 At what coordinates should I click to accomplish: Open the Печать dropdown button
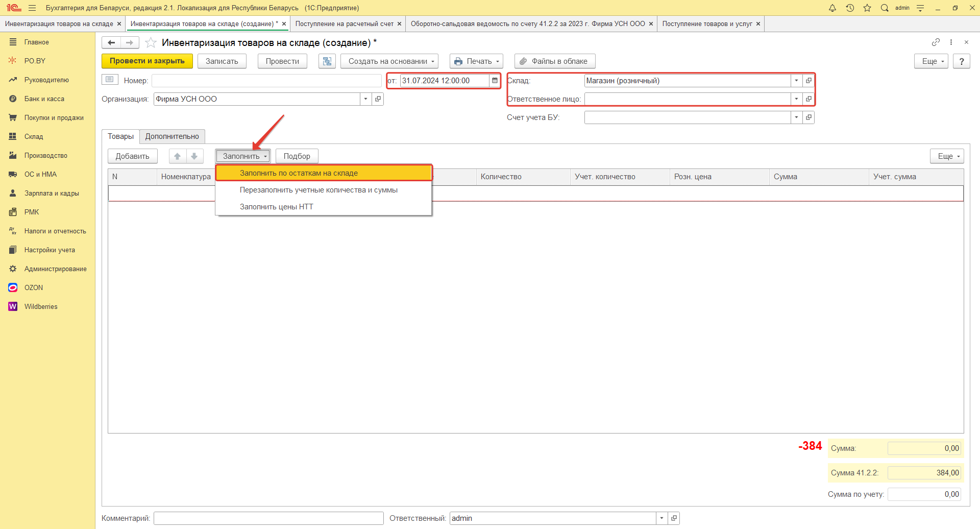click(476, 61)
